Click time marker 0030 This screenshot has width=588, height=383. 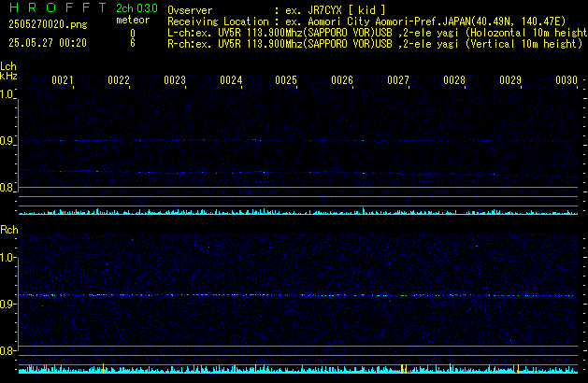(566, 80)
